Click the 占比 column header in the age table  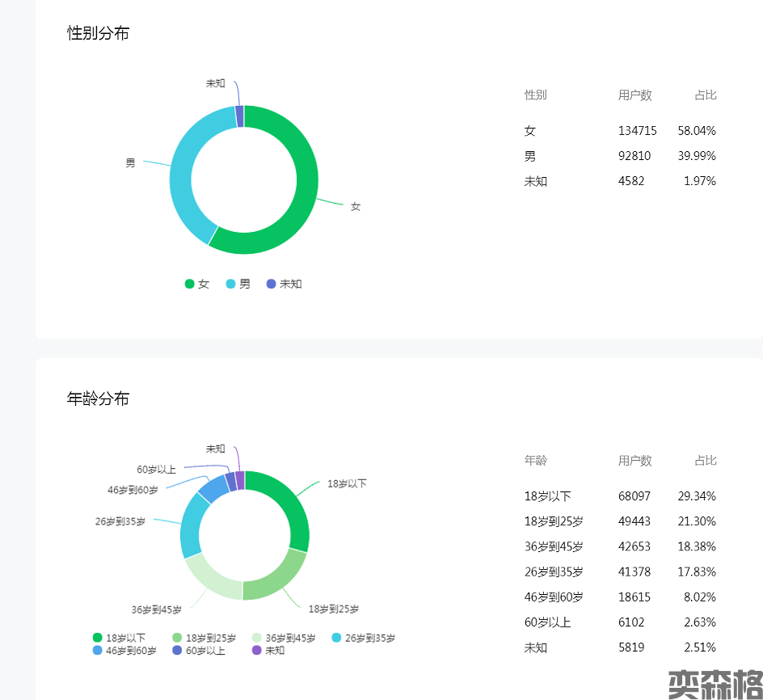[705, 461]
